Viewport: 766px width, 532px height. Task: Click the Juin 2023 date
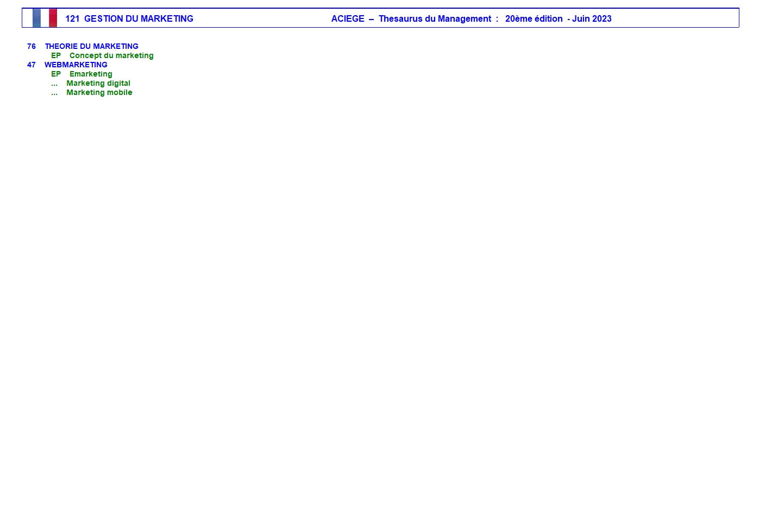tap(592, 18)
